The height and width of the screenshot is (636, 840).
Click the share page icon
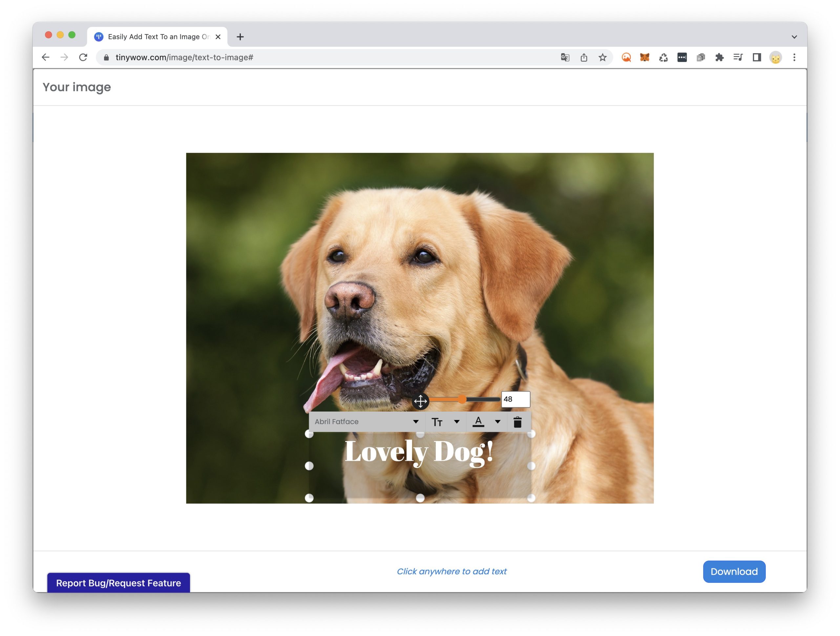(x=584, y=57)
